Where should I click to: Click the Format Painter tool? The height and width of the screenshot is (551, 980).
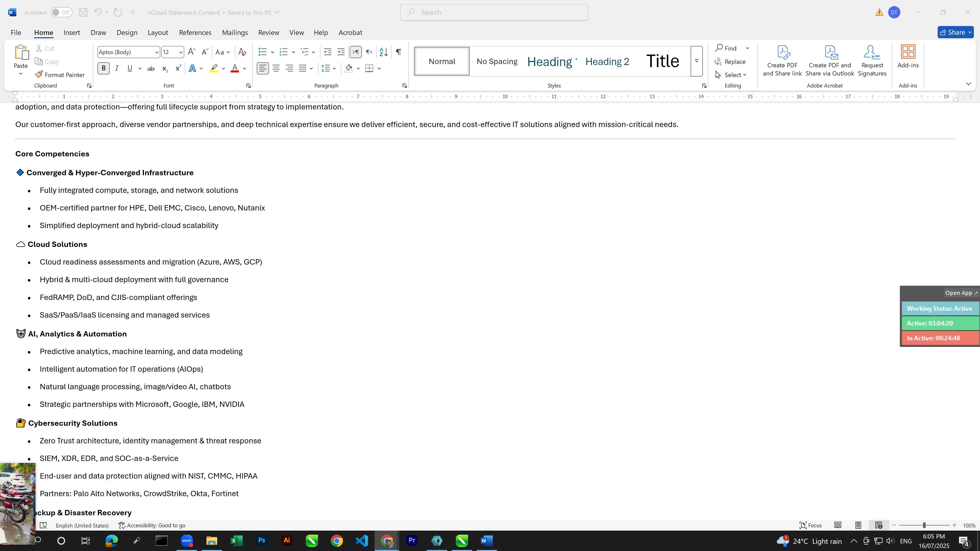pos(60,75)
